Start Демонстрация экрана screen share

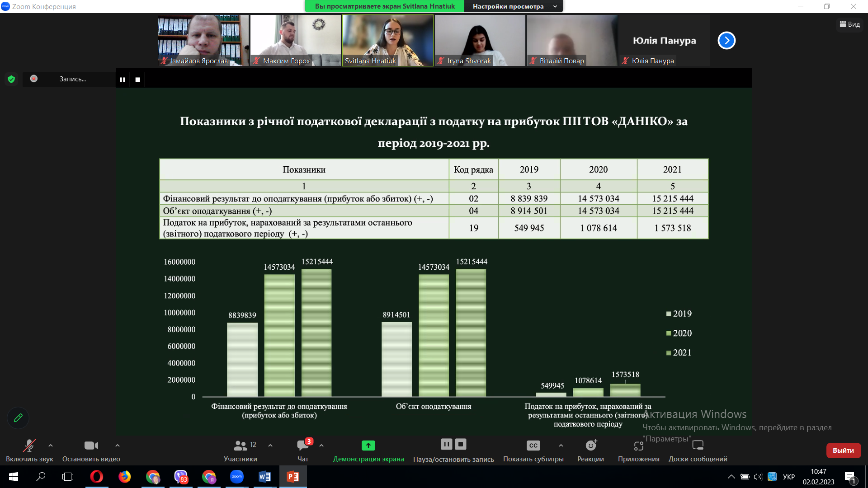[368, 450]
